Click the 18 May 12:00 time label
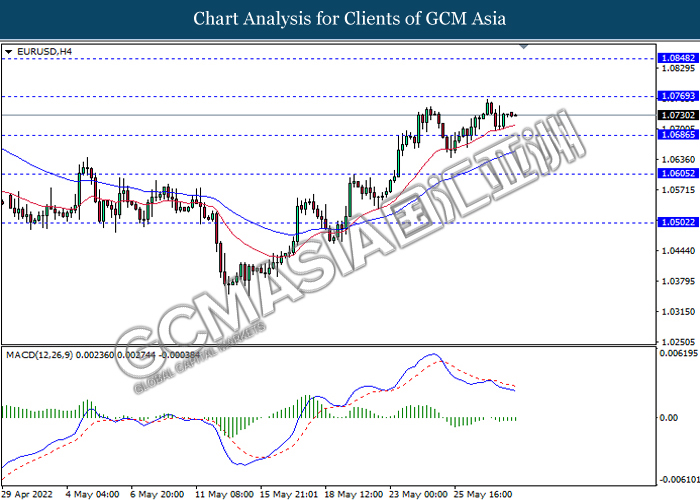This screenshot has height=500, width=700. tap(354, 494)
